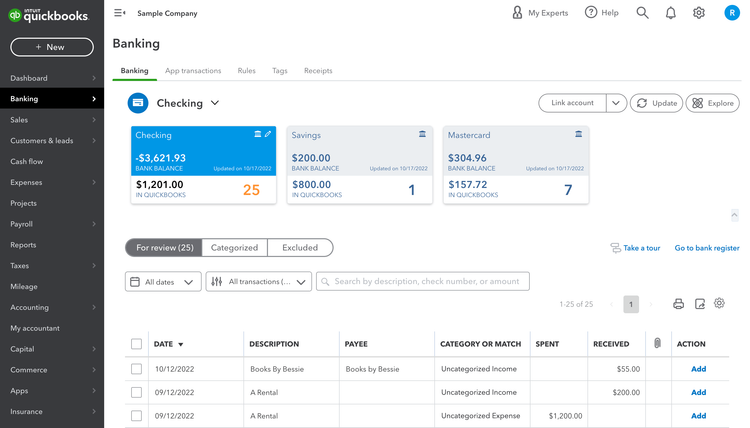Viewport: 750px width, 428px height.
Task: Select the For review (25) tab
Action: point(164,248)
